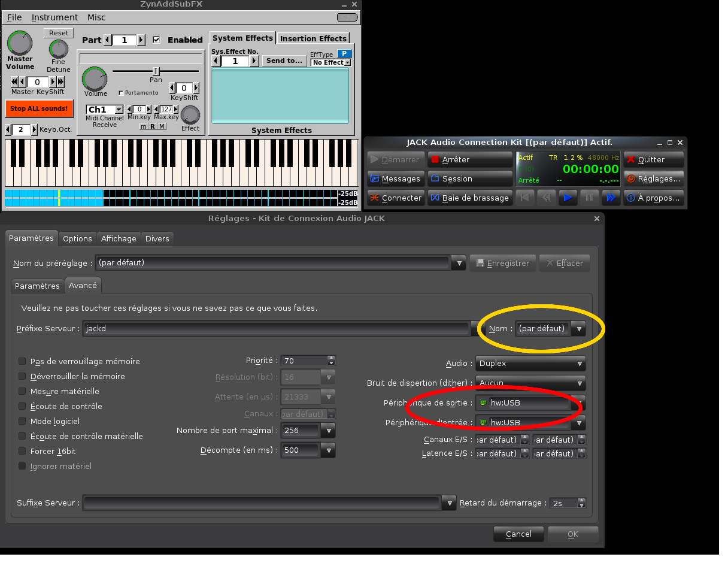
Task: Select the Avancé sub-tab
Action: (83, 285)
